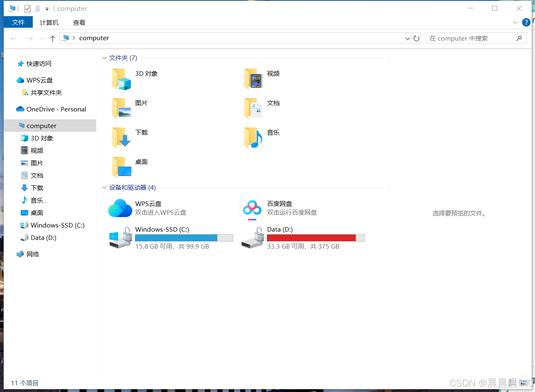Open the 音乐 folder icon in main pane
The width and height of the screenshot is (535, 392).
(x=253, y=138)
